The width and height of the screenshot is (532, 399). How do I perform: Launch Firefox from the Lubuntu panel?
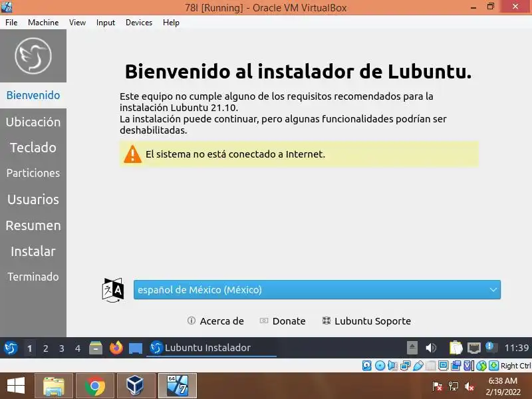(116, 348)
